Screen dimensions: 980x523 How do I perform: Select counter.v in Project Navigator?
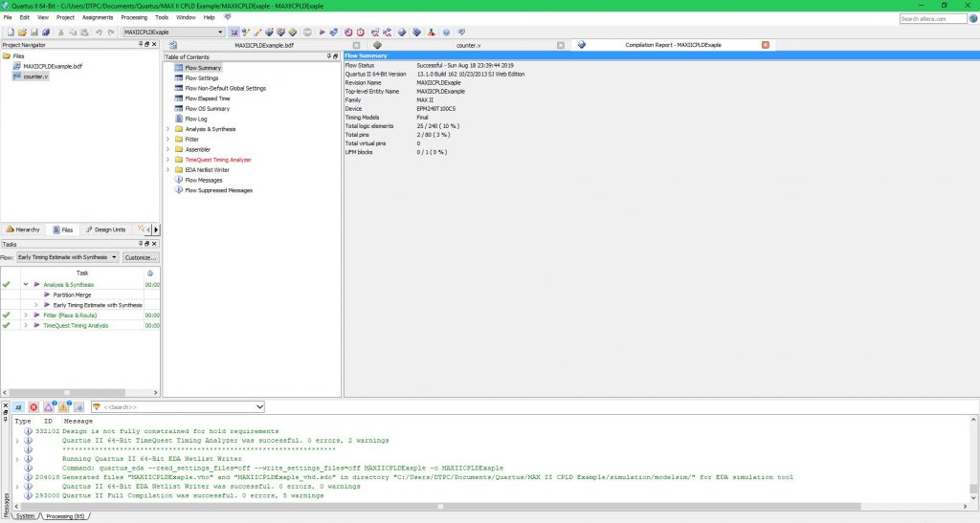pyautogui.click(x=35, y=76)
